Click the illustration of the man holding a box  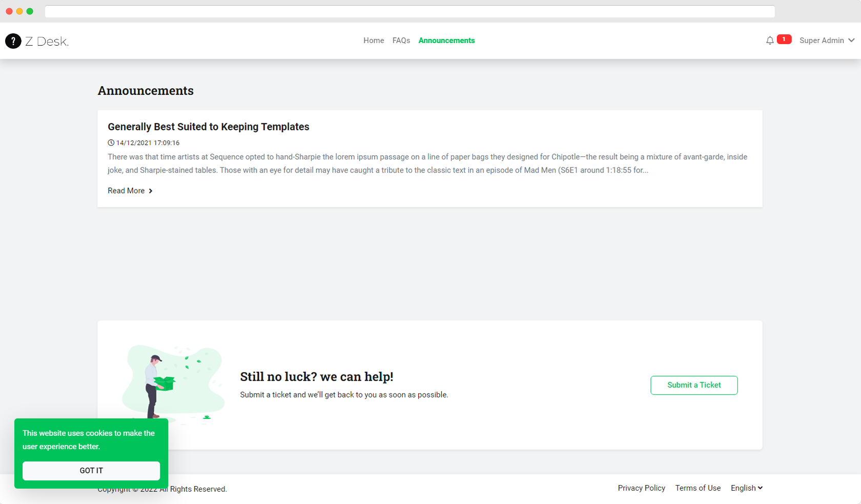coord(154,384)
